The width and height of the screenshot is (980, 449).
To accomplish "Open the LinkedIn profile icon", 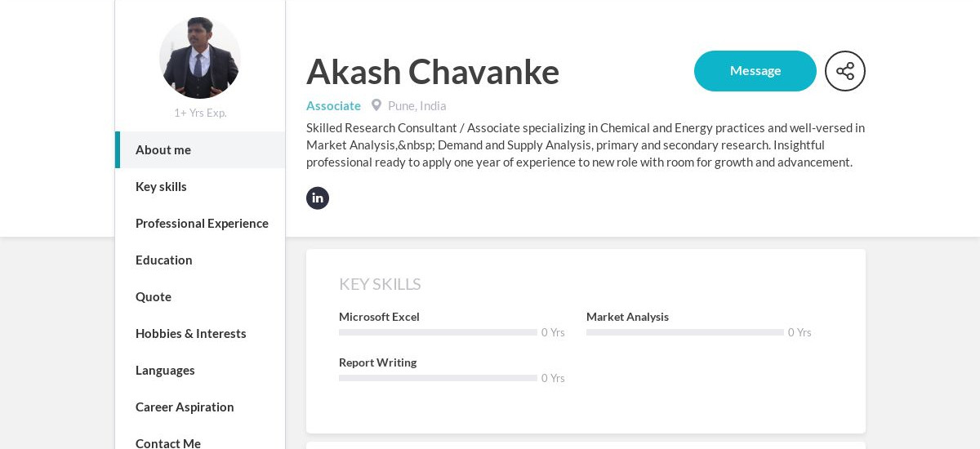I will coord(318,198).
